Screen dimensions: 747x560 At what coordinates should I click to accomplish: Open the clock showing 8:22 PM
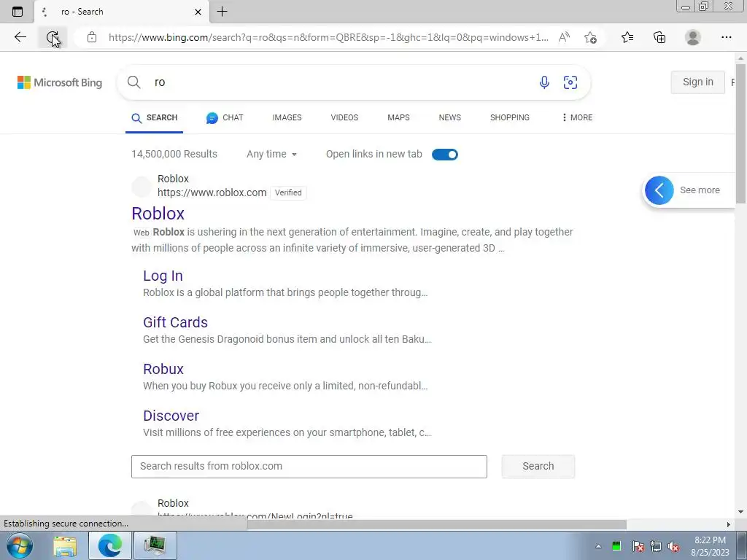coord(710,546)
